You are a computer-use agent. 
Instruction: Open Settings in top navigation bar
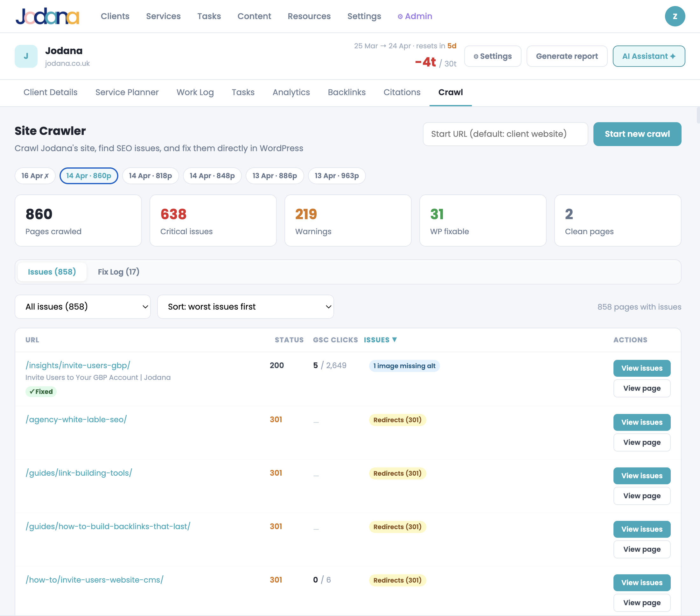pos(364,16)
